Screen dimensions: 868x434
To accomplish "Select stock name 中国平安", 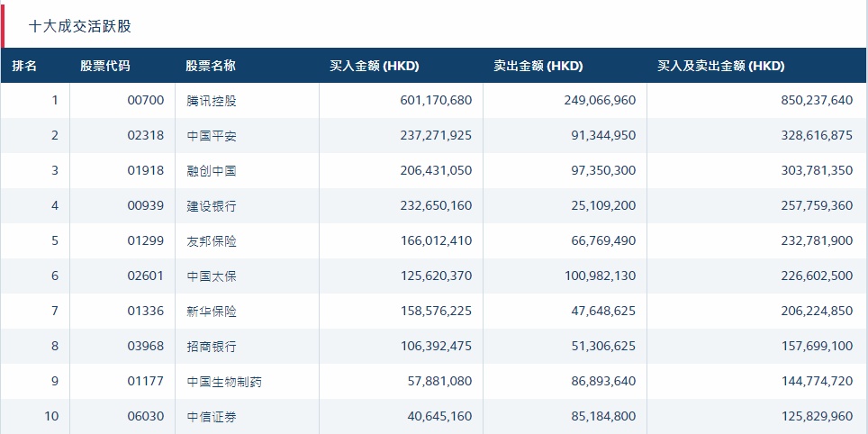I will (x=212, y=136).
